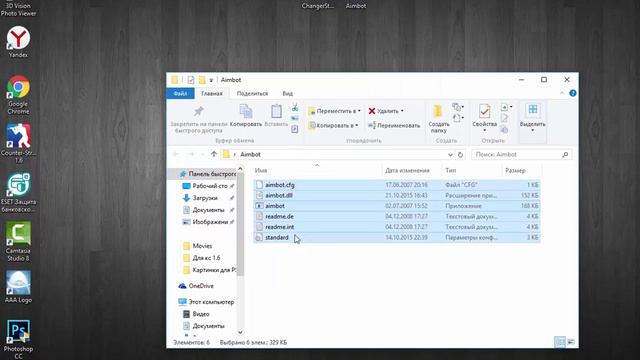Open AAA Logo desktop shortcut
This screenshot has width=640, height=360.
pyautogui.click(x=18, y=287)
